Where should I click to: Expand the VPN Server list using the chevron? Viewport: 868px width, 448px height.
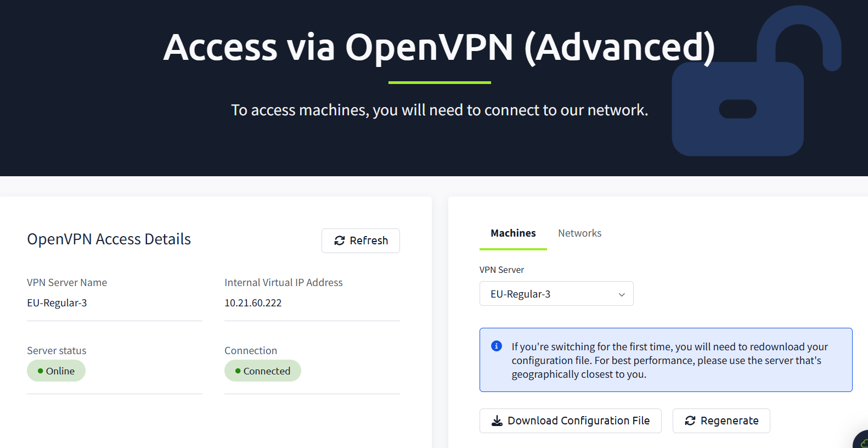click(x=622, y=294)
